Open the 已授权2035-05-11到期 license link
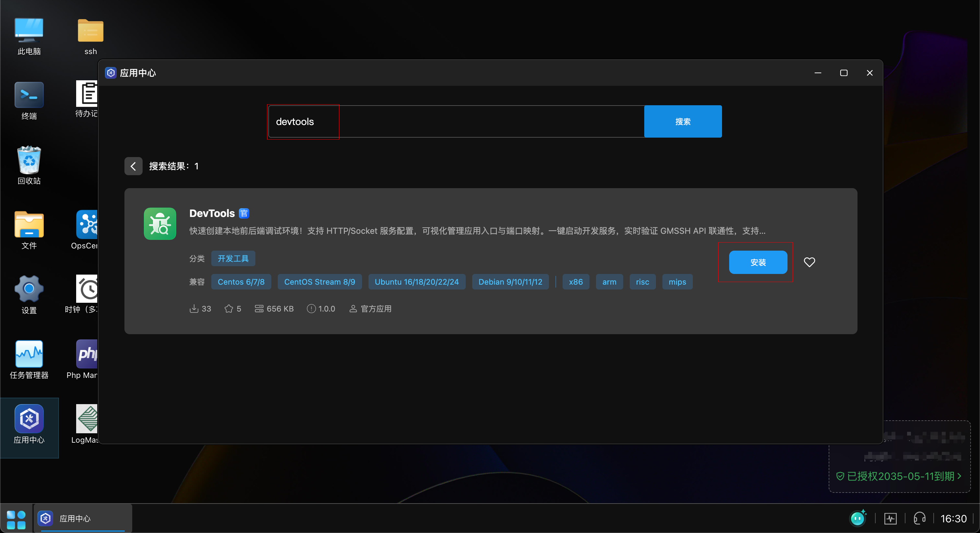The image size is (980, 533). tap(899, 476)
